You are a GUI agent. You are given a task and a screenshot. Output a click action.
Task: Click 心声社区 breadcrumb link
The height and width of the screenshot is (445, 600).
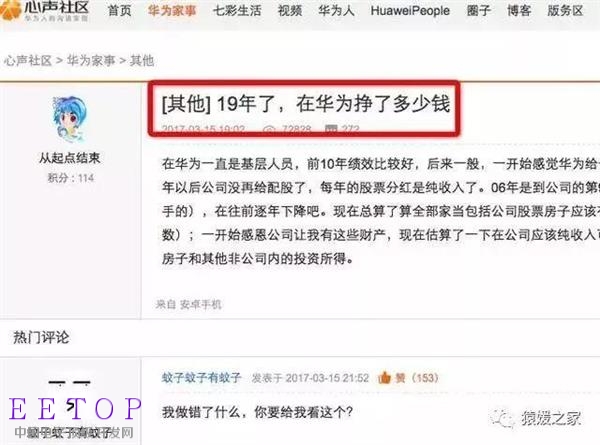pyautogui.click(x=28, y=60)
